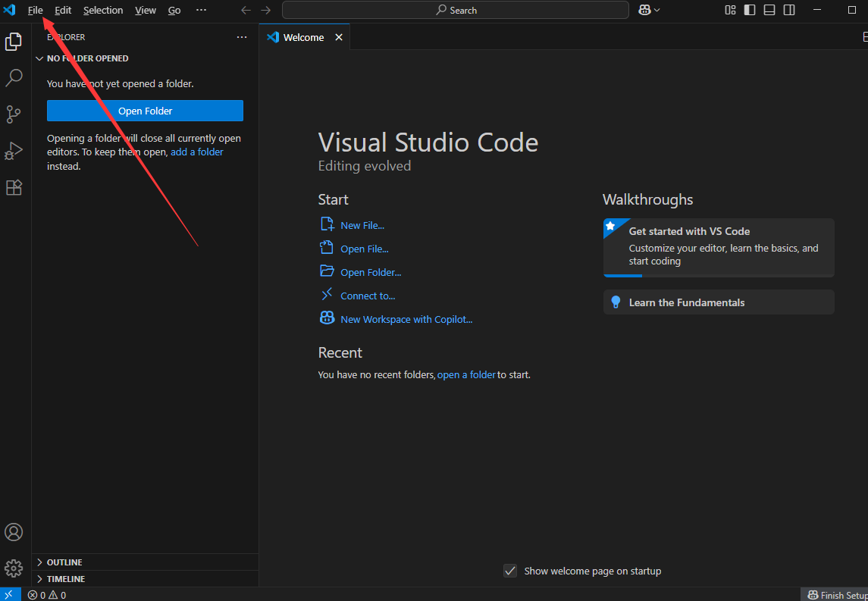Click Finish Setup in status bar

tap(835, 595)
